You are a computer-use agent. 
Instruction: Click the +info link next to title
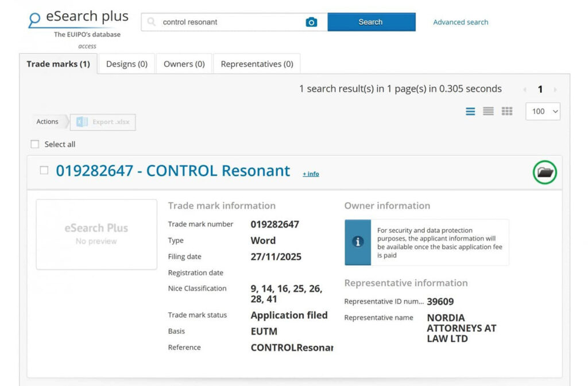(x=311, y=174)
